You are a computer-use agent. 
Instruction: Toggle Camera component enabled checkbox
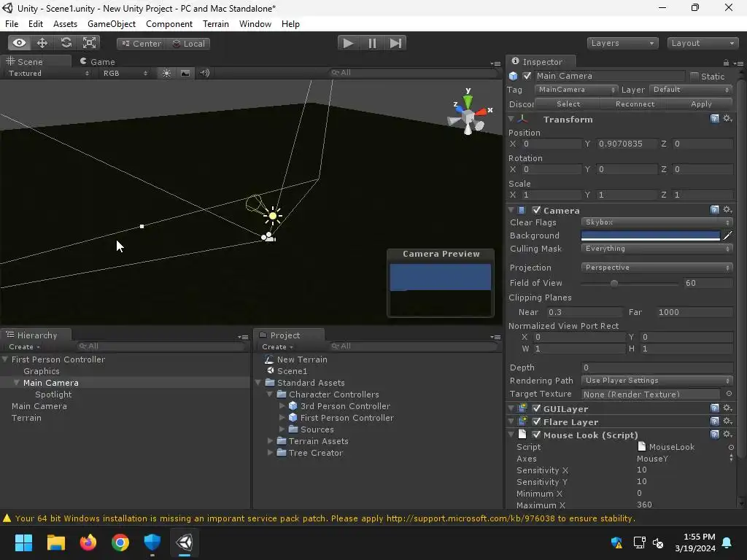point(536,210)
